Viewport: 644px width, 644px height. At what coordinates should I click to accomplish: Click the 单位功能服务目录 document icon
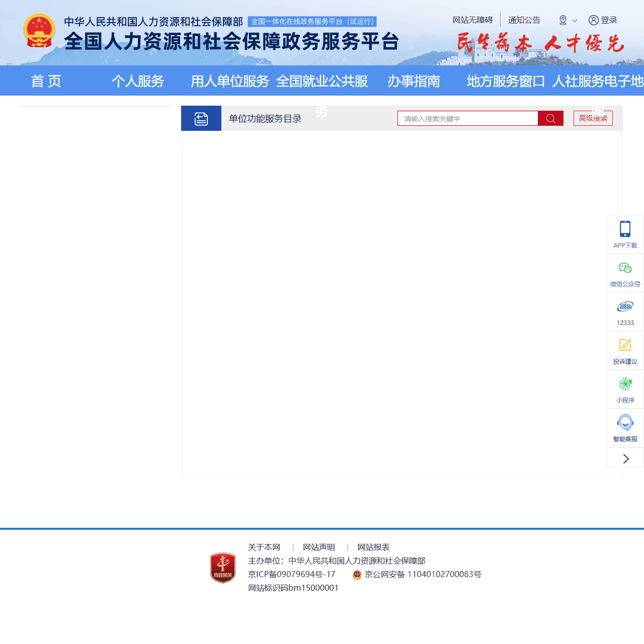201,118
